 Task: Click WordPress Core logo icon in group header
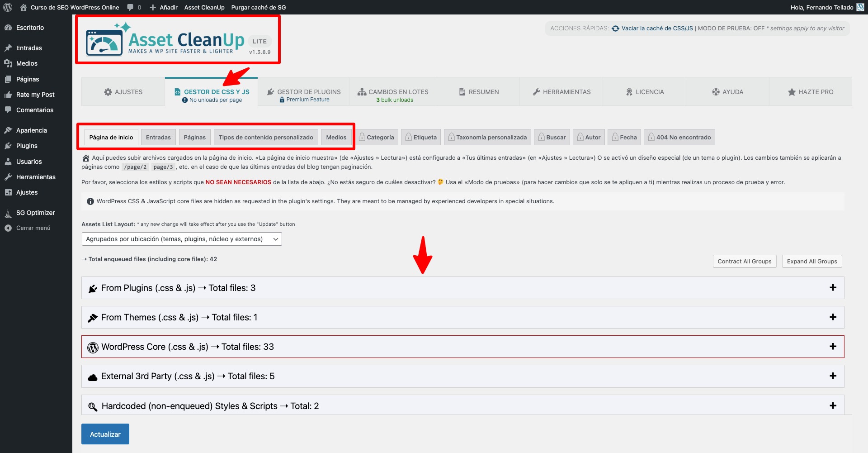coord(93,348)
